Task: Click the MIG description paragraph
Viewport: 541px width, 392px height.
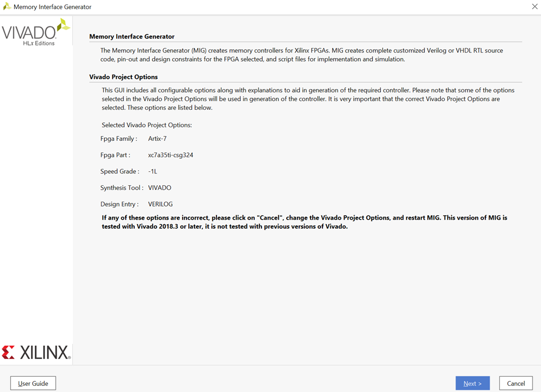Action: pyautogui.click(x=301, y=55)
